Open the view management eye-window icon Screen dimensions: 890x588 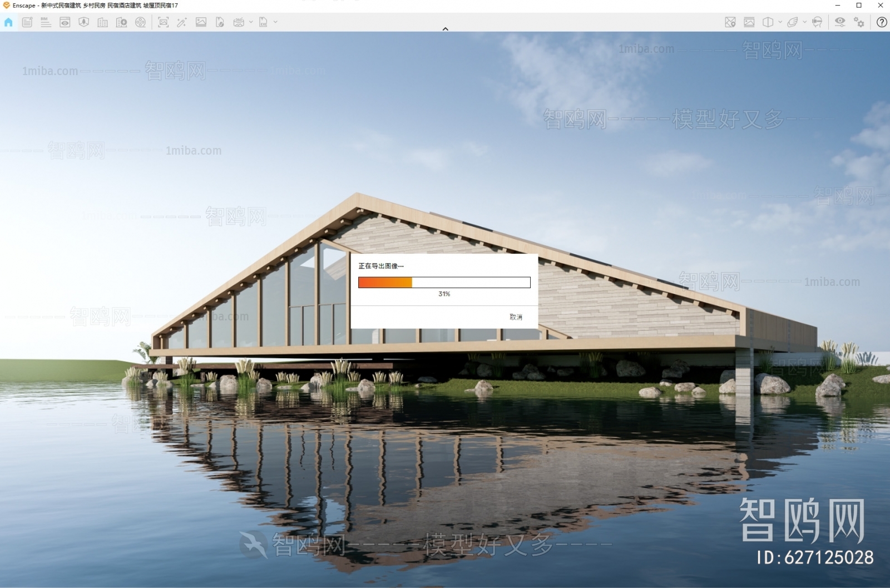[65, 22]
